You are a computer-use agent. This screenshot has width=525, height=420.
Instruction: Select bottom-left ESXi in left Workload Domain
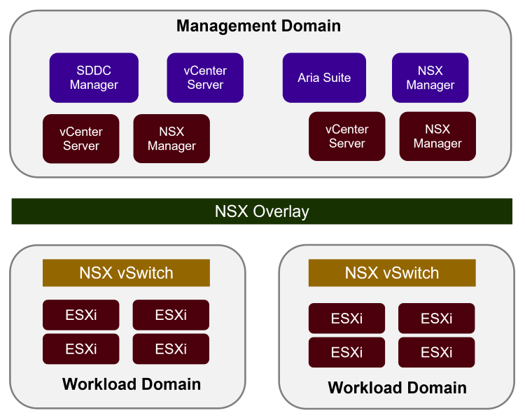click(81, 349)
